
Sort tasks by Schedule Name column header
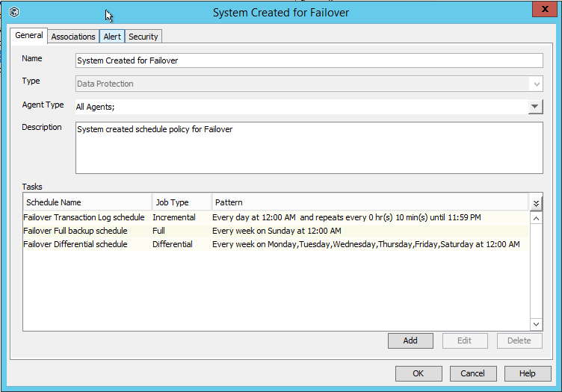pos(86,202)
